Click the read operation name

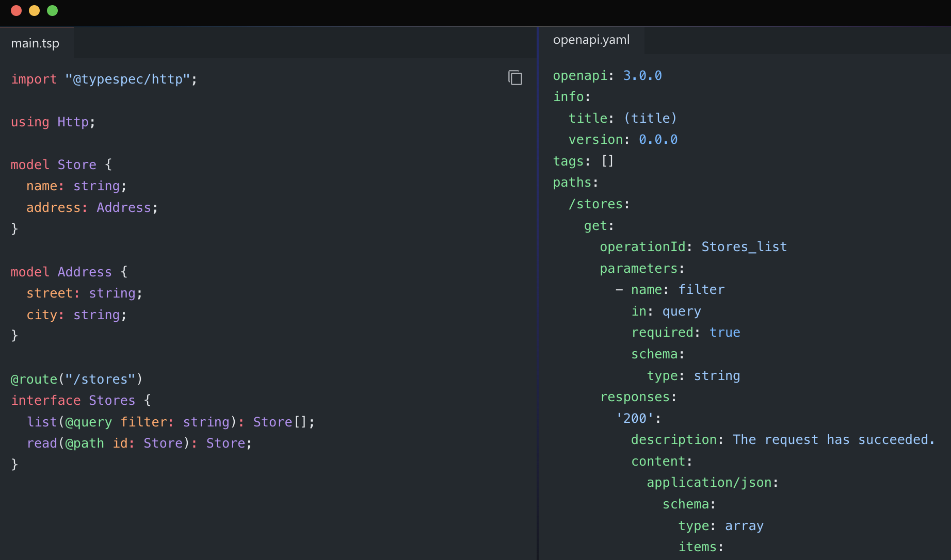pyautogui.click(x=42, y=443)
